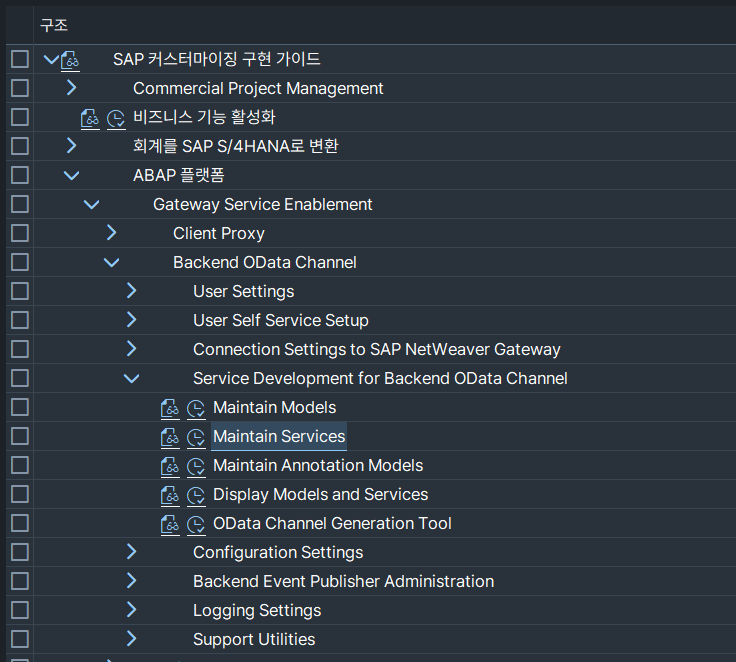The height and width of the screenshot is (662, 736).
Task: Collapse Service Development for Backend OData Channel
Action: click(x=131, y=378)
